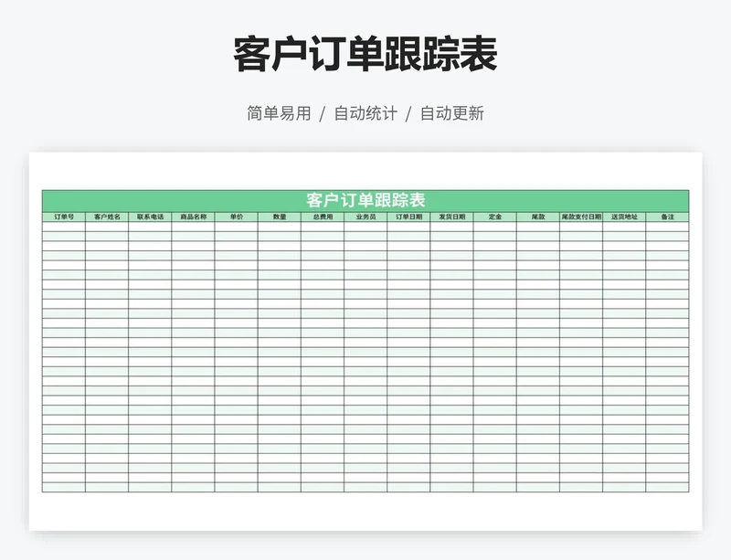Select the 数量 column header
The image size is (731, 560).
(280, 217)
